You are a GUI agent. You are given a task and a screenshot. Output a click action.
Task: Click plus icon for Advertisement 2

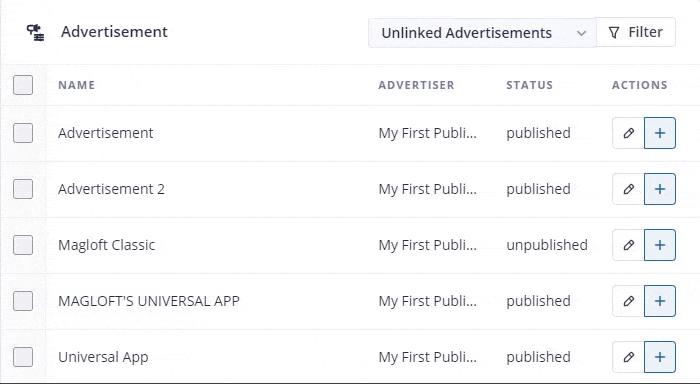pos(660,189)
